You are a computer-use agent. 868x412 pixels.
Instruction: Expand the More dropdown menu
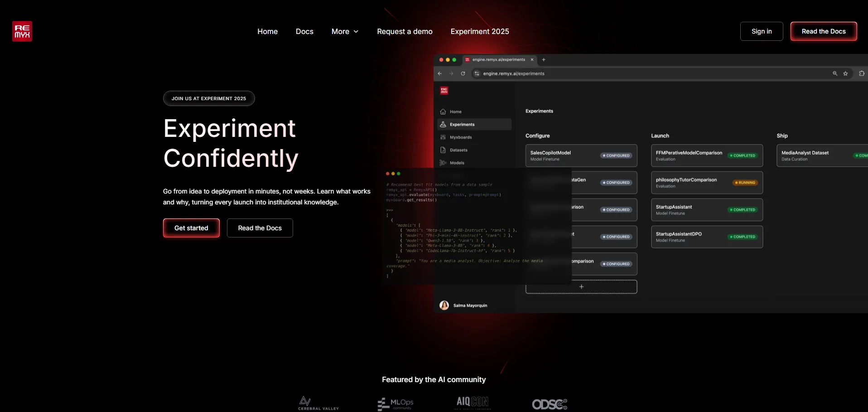340,31
